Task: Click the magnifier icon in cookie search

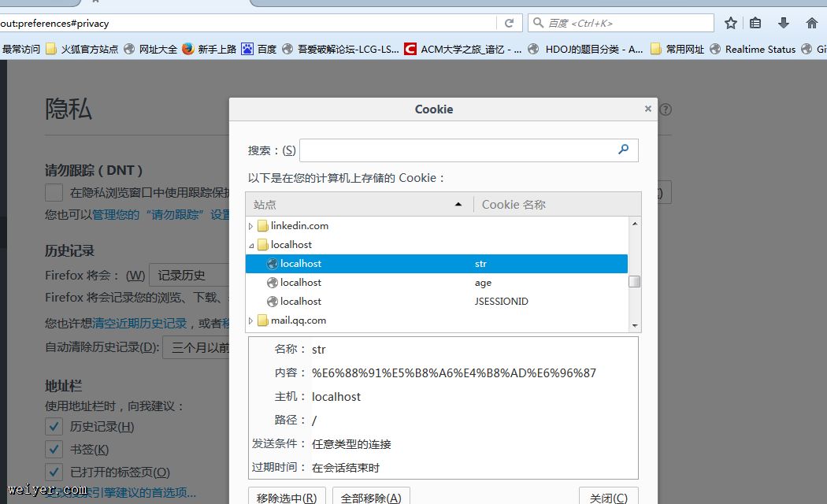Action: 623,150
